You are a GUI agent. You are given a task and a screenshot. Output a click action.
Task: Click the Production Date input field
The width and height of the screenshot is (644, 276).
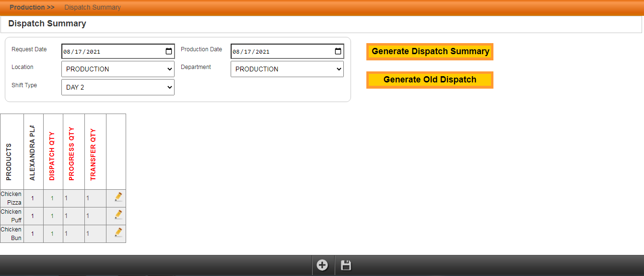pyautogui.click(x=278, y=51)
